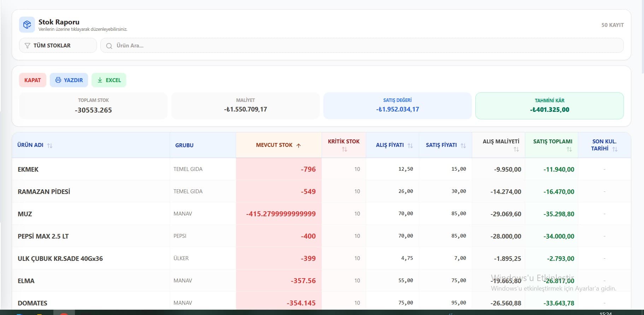Sort by ÜRÜN ADI using its arrows icon
Viewport: 644px width, 315px height.
pos(50,145)
